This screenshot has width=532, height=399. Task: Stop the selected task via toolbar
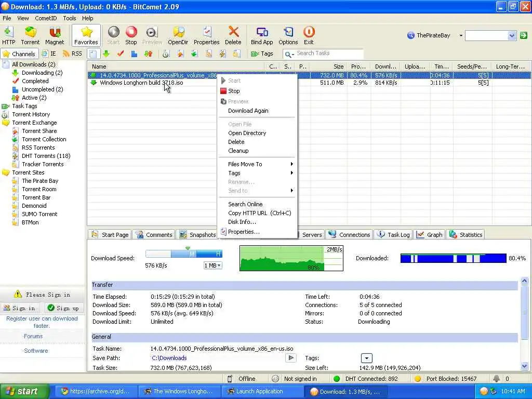point(131,36)
